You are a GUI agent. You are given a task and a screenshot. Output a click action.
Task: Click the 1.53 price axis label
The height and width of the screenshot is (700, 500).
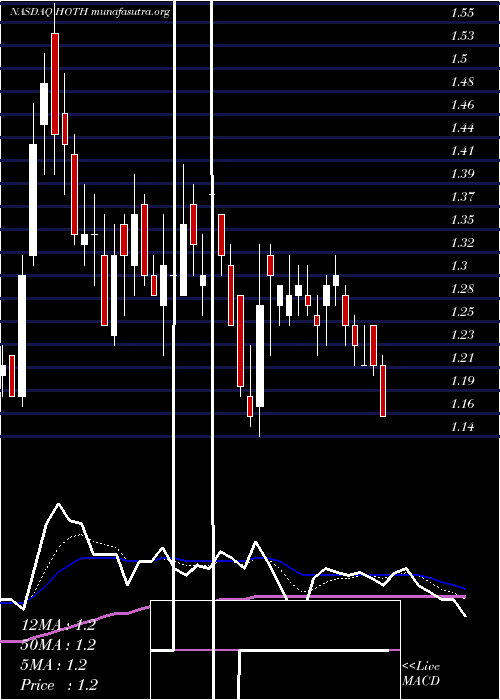pos(462,36)
